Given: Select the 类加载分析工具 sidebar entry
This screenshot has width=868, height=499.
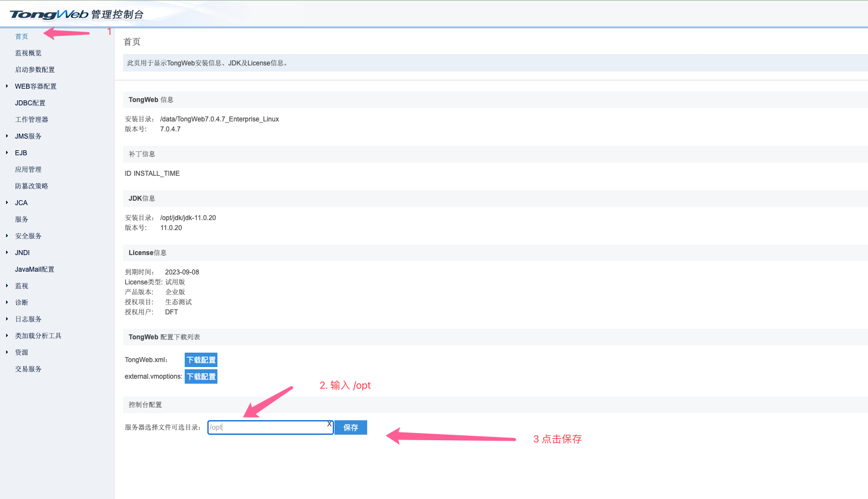Looking at the screenshot, I should (x=38, y=336).
